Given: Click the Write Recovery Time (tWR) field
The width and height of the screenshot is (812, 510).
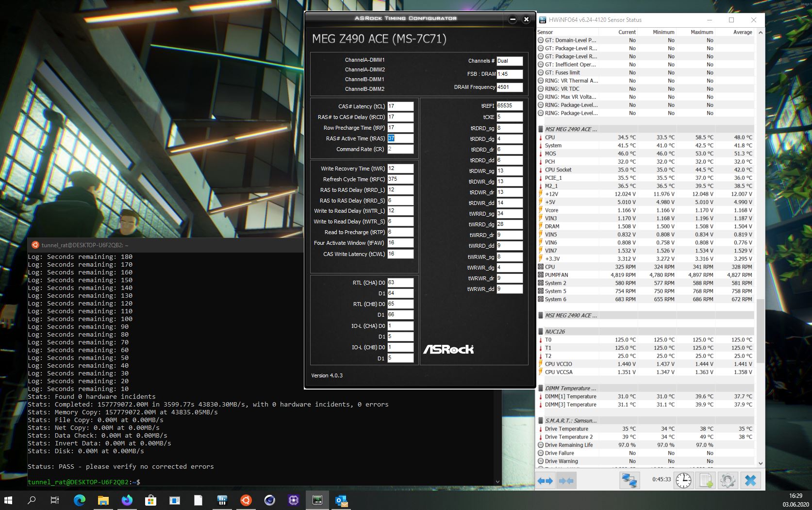Looking at the screenshot, I should click(400, 169).
